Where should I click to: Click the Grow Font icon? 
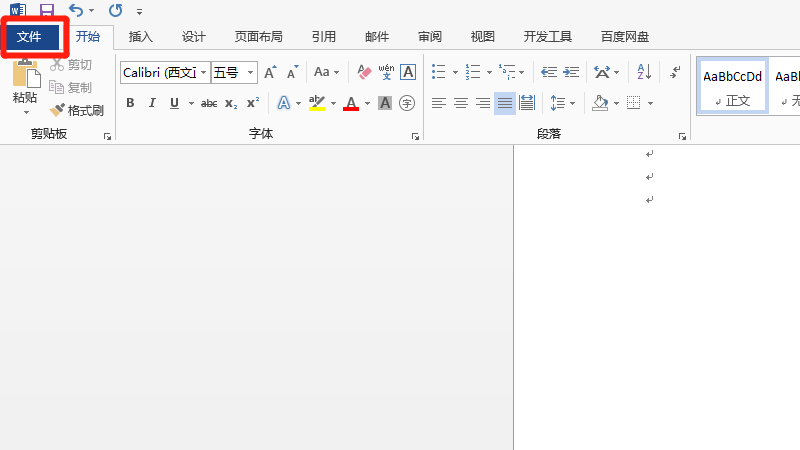(270, 72)
